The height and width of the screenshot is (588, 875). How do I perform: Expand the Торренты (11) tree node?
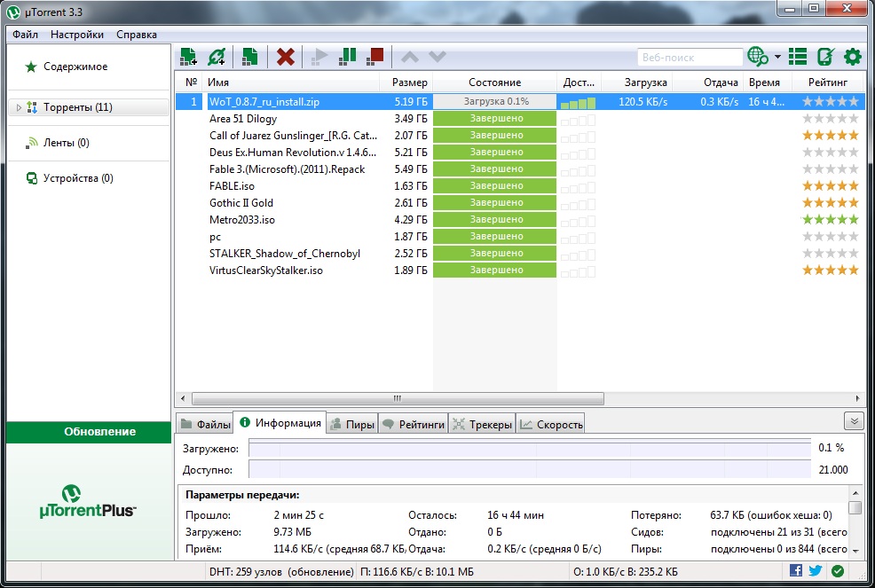click(20, 107)
